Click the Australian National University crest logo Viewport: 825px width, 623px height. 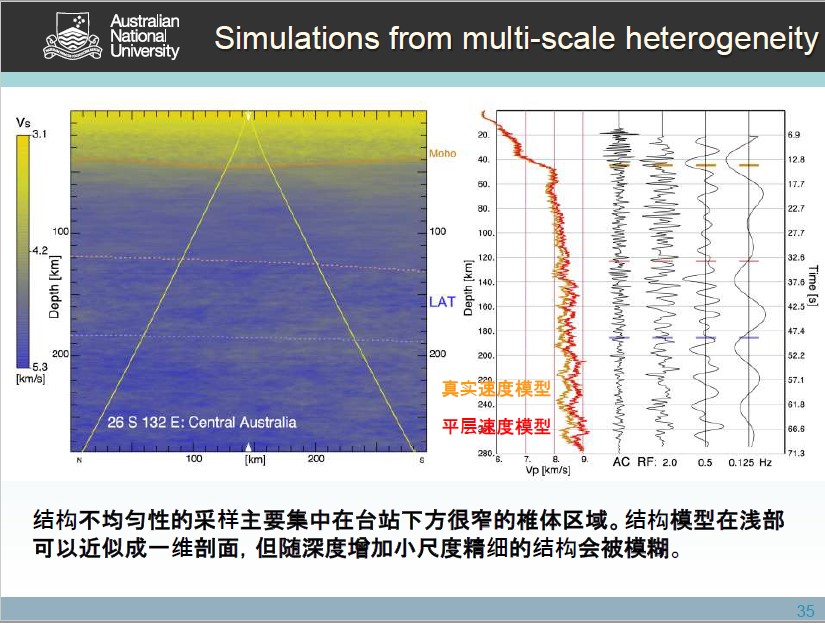(74, 36)
